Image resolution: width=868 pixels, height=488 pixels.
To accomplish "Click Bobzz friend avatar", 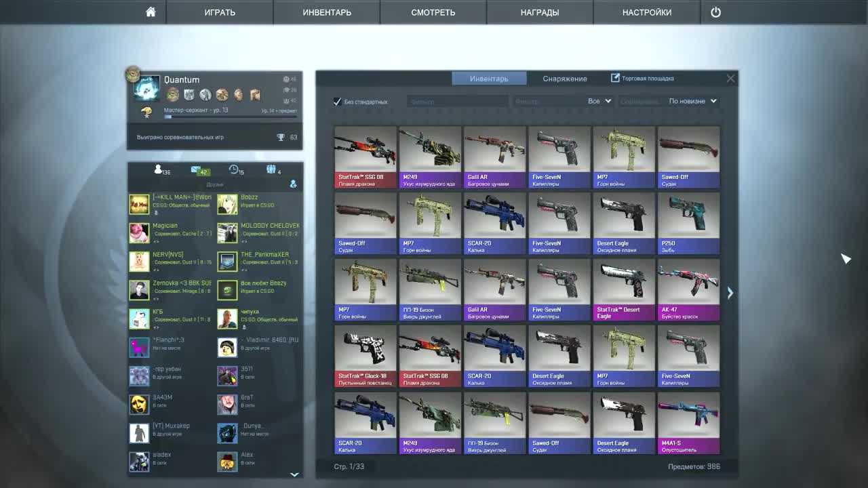I will tap(227, 204).
